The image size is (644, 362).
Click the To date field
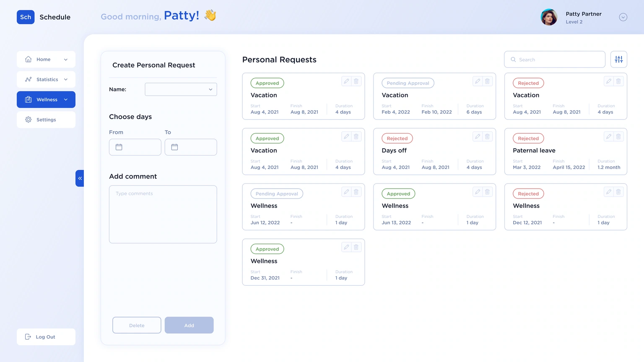point(191,147)
